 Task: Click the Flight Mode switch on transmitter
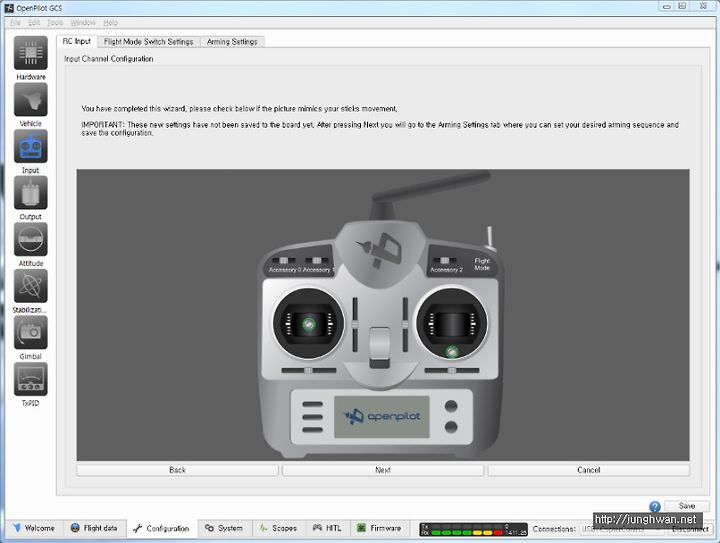pos(490,238)
